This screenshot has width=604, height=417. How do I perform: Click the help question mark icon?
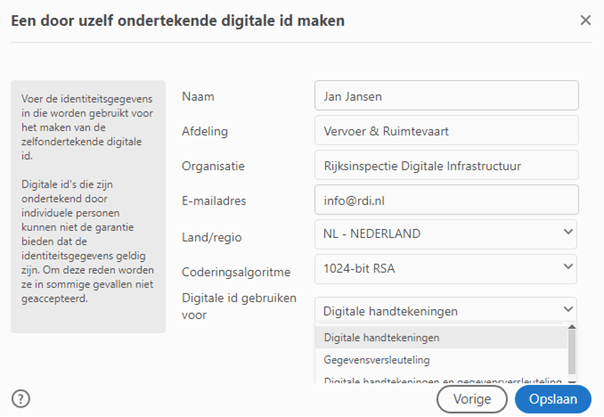pyautogui.click(x=21, y=399)
